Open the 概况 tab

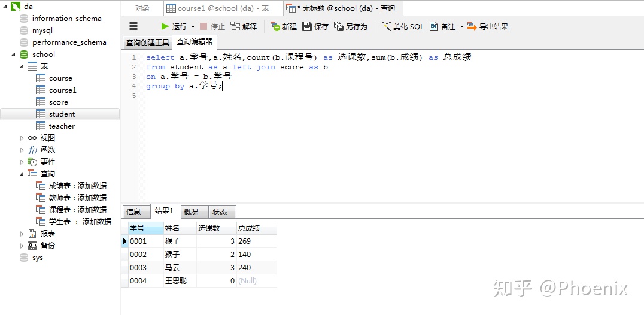(x=195, y=212)
